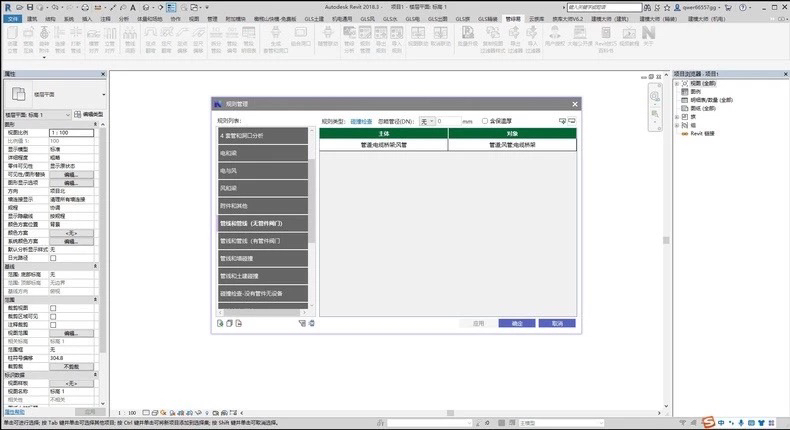Click the filter icon below the rule list

coord(301,323)
